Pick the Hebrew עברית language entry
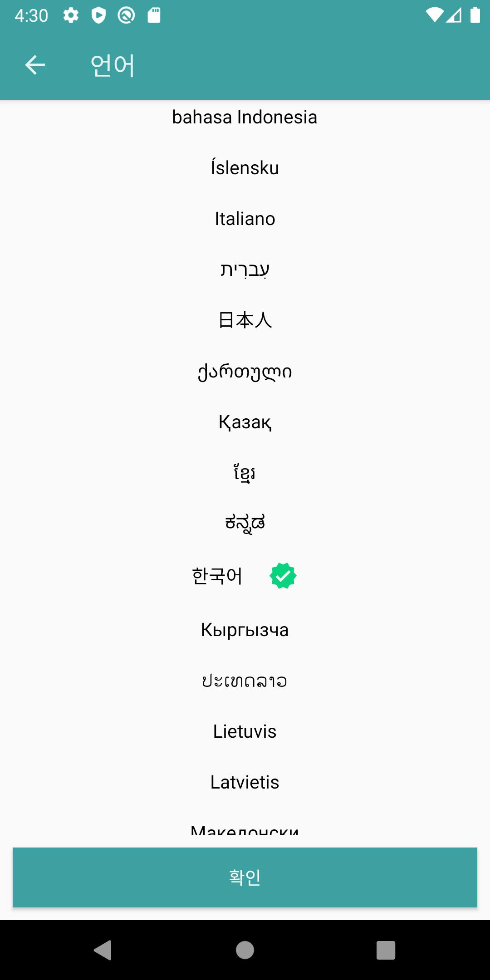This screenshot has height=980, width=490. 245,269
